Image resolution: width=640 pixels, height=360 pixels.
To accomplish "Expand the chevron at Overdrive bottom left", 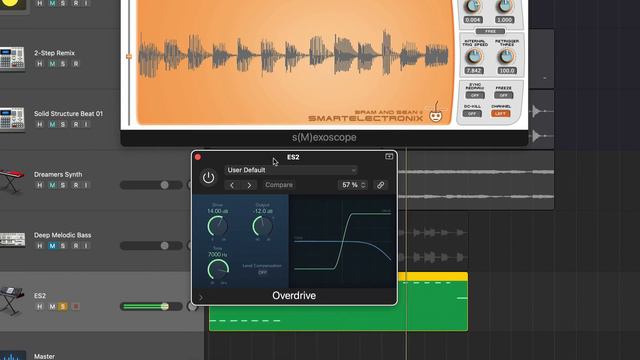I will 201,297.
